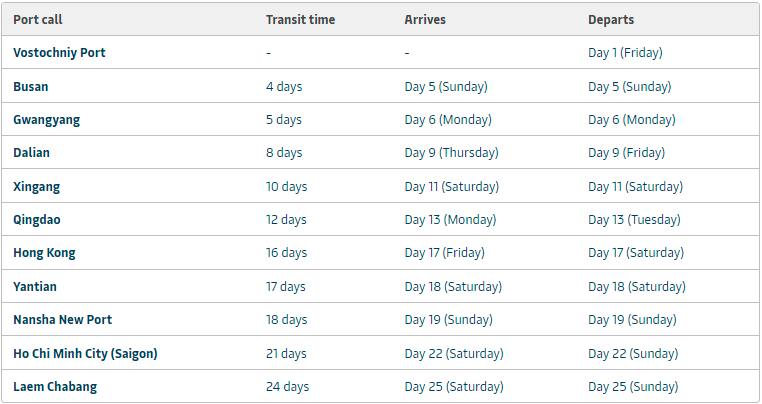The image size is (762, 404).
Task: Open Ho Chi Minh City (Saigon) entry
Action: pyautogui.click(x=85, y=353)
